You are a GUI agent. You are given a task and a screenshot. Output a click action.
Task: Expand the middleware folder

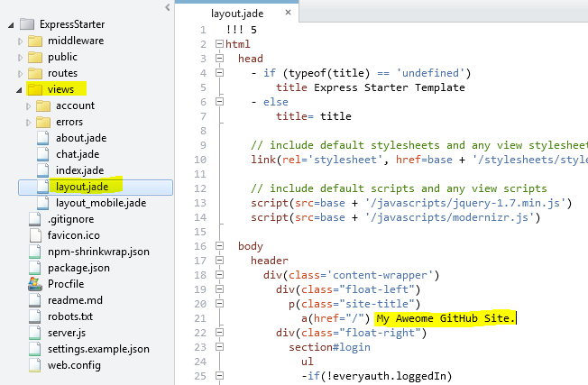[20, 41]
